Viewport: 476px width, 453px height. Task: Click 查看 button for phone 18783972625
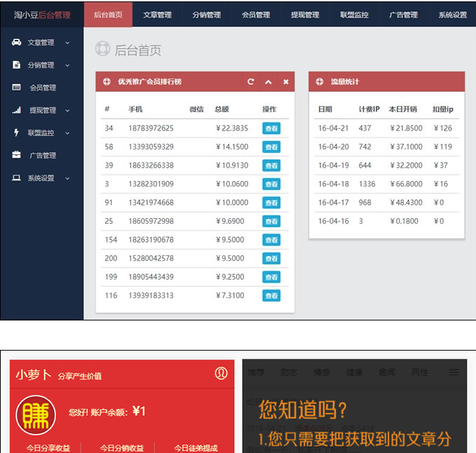(271, 128)
